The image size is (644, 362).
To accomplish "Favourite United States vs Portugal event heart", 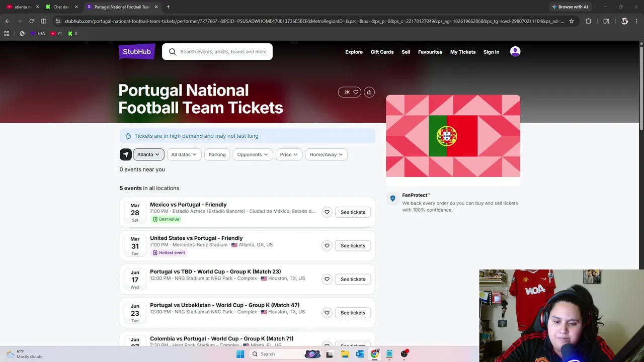I will click(327, 246).
